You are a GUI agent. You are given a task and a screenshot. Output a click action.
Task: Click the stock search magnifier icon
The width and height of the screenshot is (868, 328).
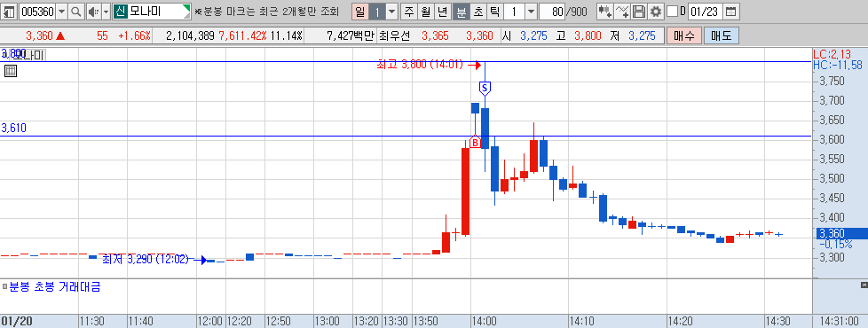[x=76, y=11]
